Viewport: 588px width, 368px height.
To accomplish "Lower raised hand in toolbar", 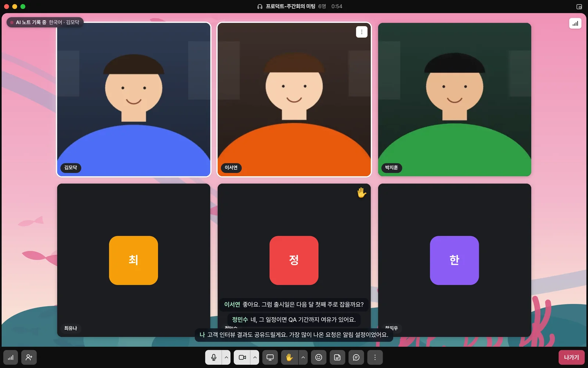I will click(x=290, y=357).
